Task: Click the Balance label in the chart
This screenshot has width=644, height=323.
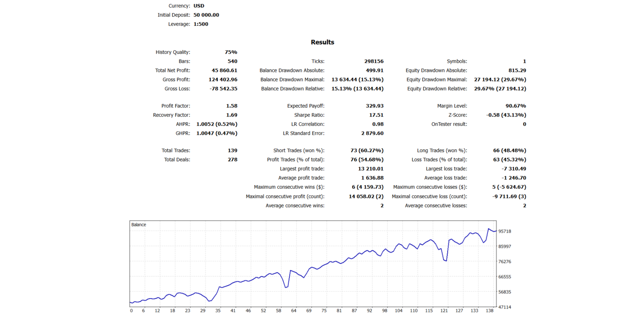Action: [x=139, y=225]
